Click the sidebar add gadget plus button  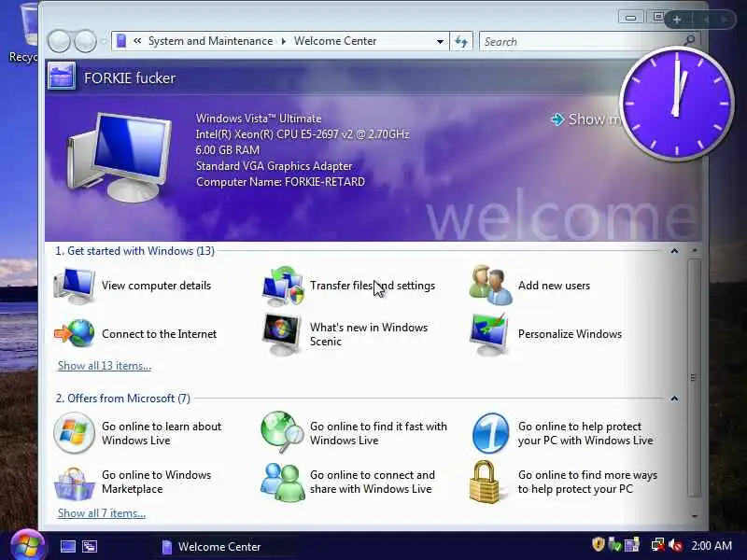click(x=676, y=20)
